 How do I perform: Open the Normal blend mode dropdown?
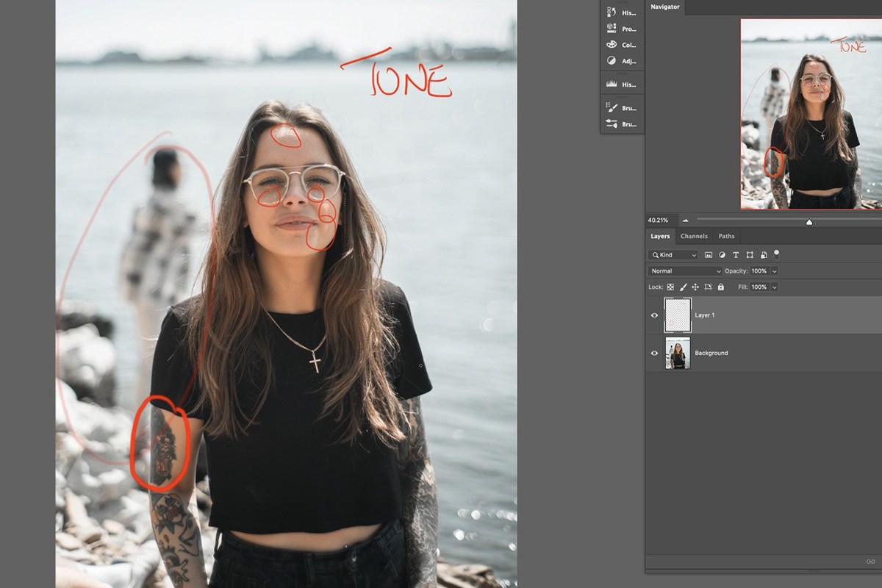click(x=685, y=271)
